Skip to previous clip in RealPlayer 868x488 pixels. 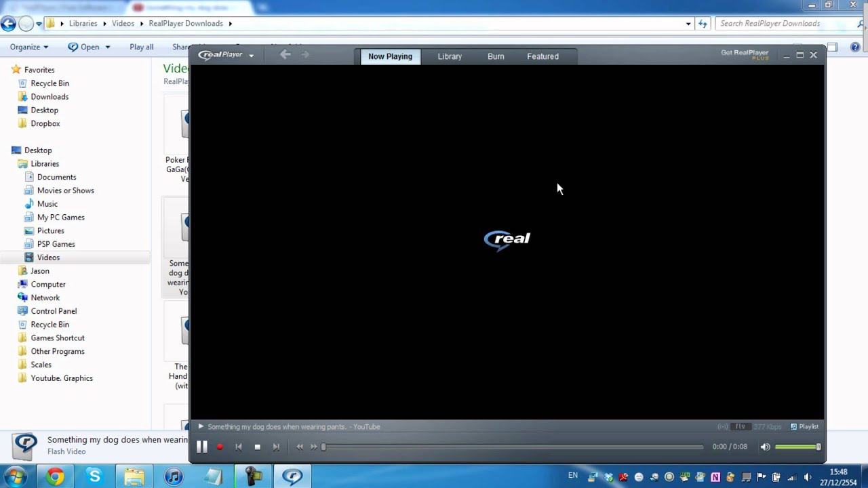point(239,447)
